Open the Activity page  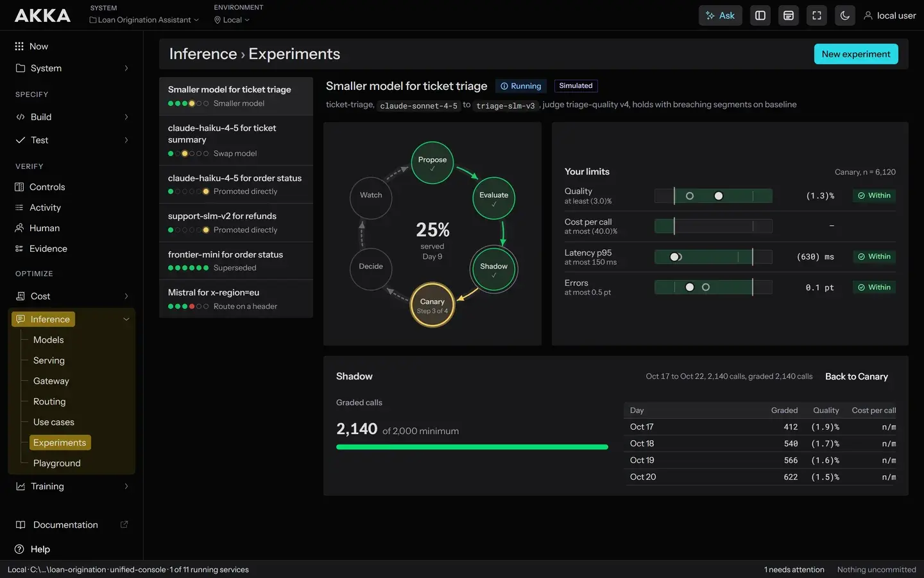coord(45,207)
